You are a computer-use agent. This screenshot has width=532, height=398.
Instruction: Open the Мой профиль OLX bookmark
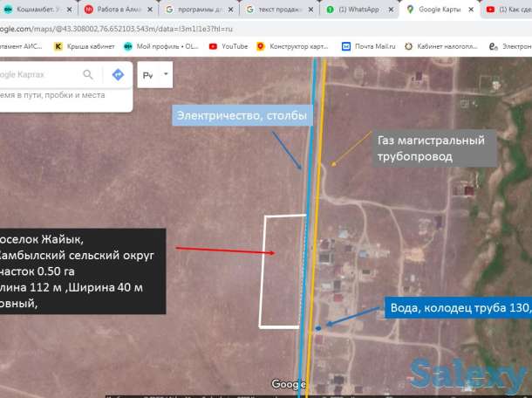(161, 46)
